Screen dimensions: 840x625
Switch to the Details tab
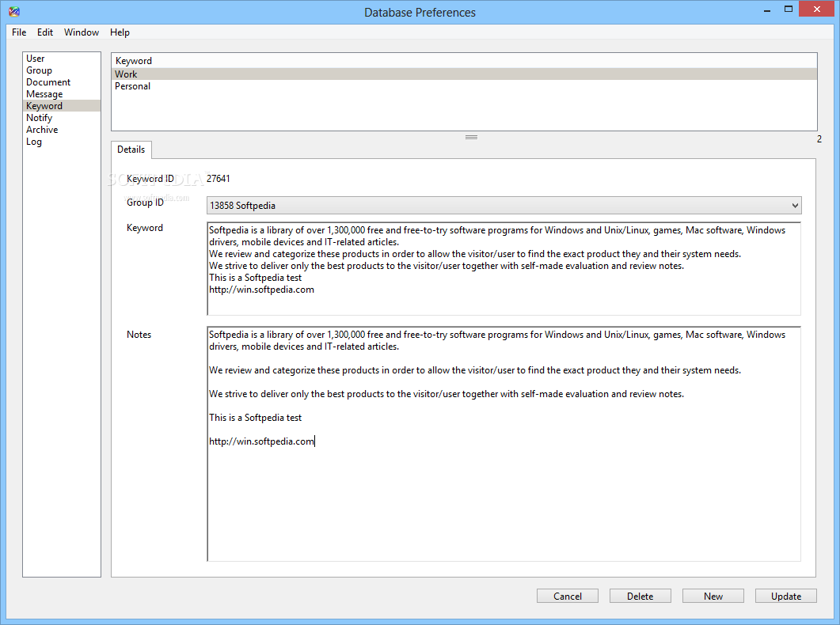click(131, 150)
